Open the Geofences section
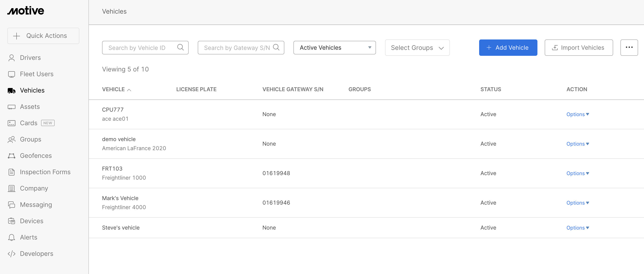 coord(36,156)
